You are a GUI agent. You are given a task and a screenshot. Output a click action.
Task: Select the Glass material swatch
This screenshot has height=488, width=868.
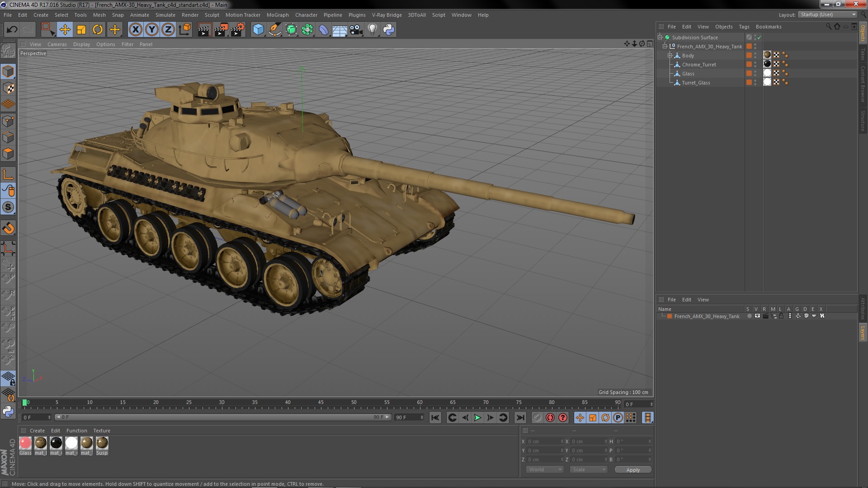click(25, 443)
